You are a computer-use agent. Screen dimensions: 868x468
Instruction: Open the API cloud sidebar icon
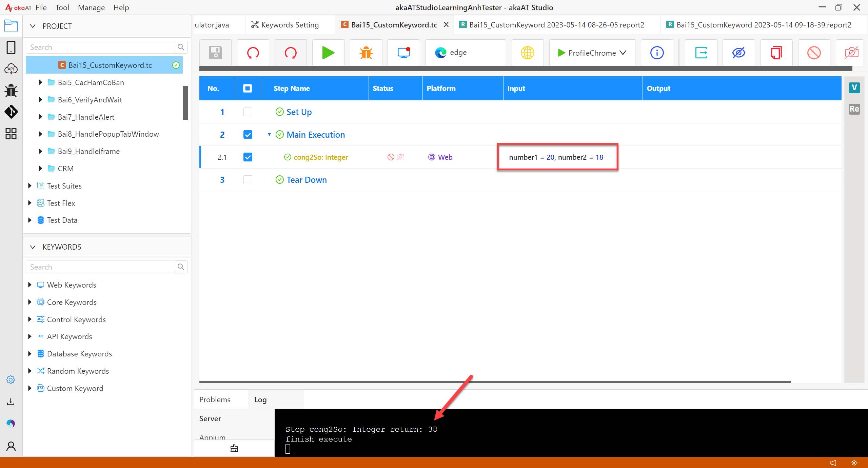(11, 69)
